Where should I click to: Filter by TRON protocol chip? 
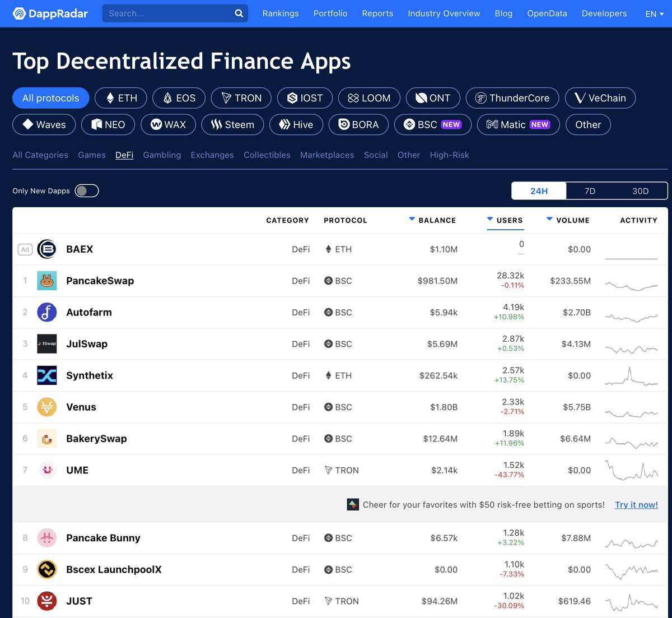pos(241,98)
